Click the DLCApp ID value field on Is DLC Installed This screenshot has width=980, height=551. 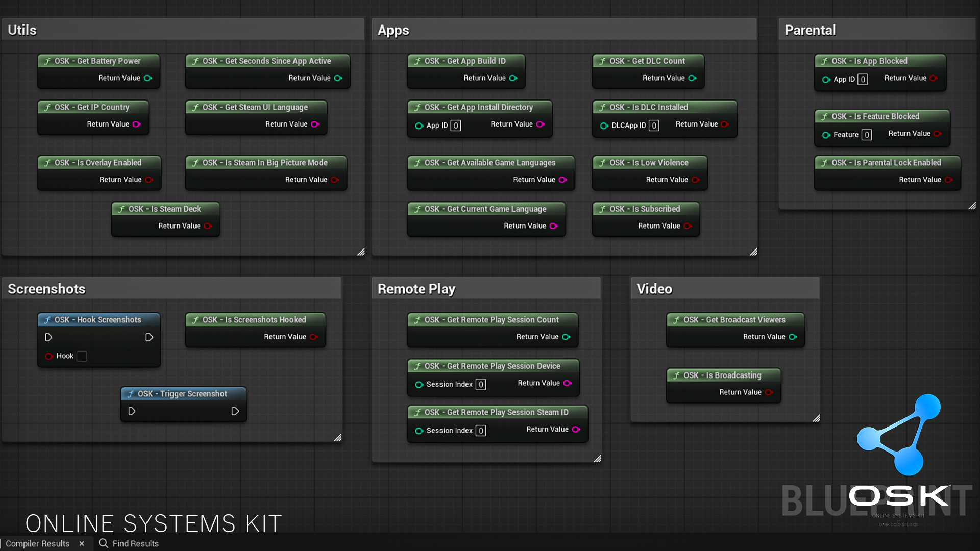point(654,126)
